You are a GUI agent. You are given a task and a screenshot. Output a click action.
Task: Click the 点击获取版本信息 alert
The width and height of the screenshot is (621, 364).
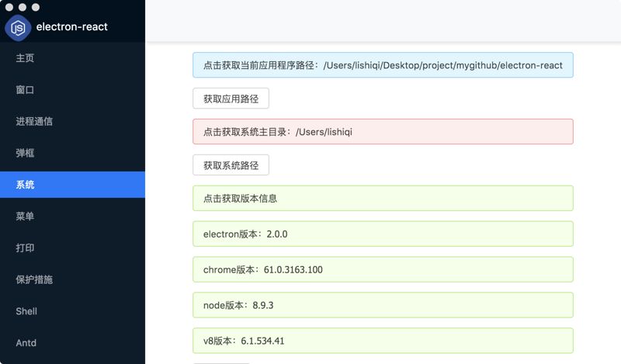click(x=383, y=198)
